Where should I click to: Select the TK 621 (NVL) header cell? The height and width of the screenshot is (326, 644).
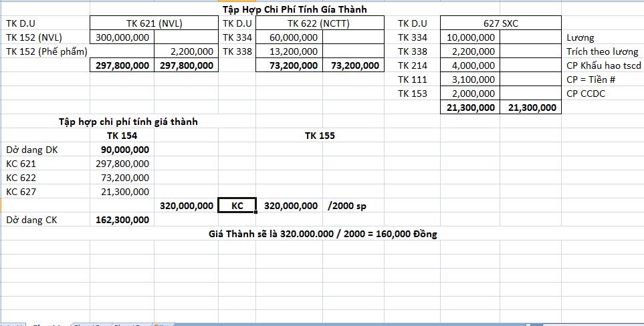(x=154, y=23)
